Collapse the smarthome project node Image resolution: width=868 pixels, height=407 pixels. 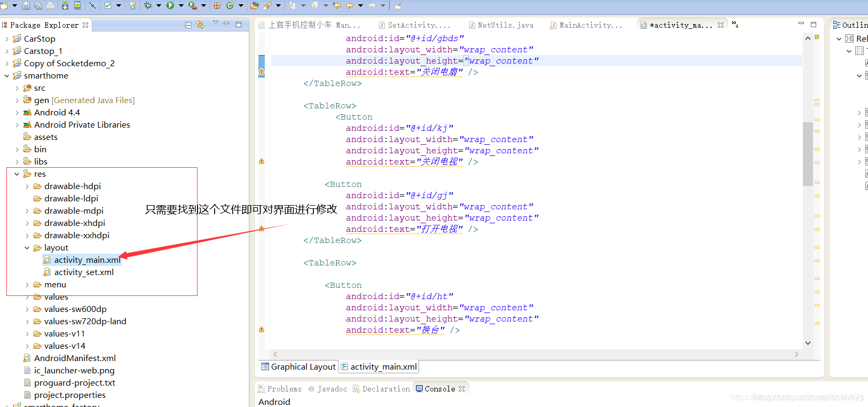(6, 76)
